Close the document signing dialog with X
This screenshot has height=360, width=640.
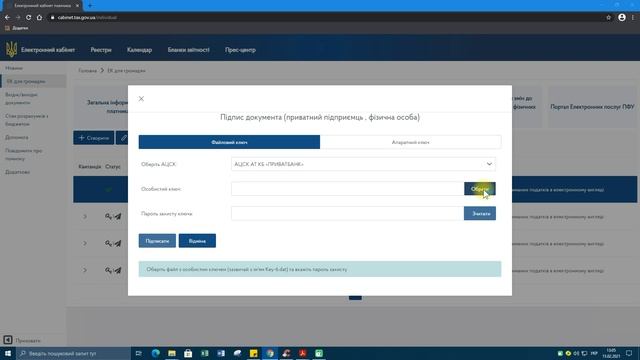pyautogui.click(x=141, y=99)
